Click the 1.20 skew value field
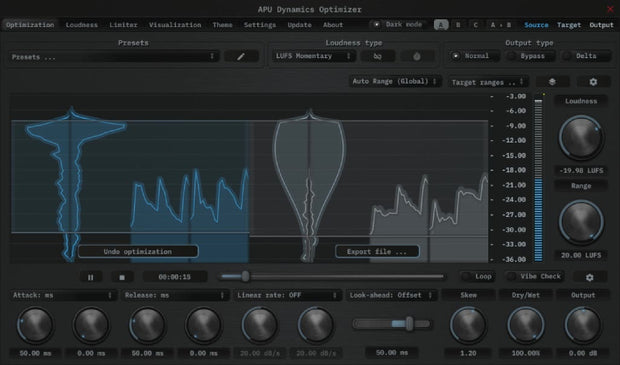Screen dimensions: 620x365 [x=468, y=353]
